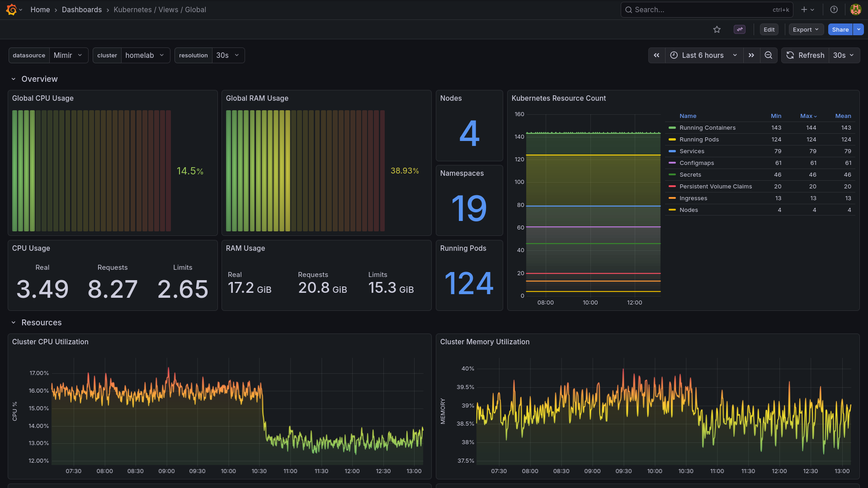Image resolution: width=868 pixels, height=488 pixels.
Task: Open the help menu icon
Action: click(834, 9)
